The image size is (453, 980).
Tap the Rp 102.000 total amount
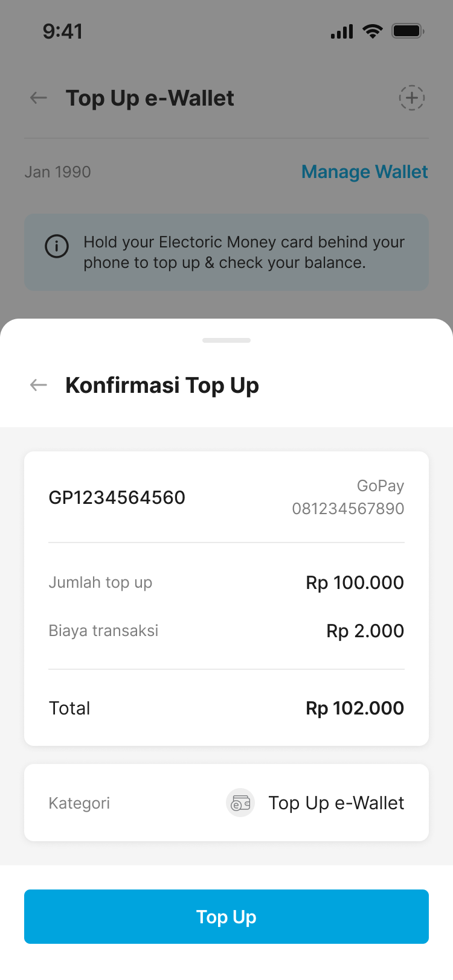coord(355,708)
